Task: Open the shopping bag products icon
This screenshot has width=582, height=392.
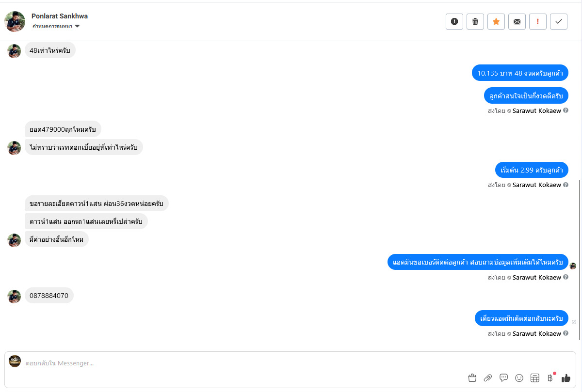Action: point(472,378)
